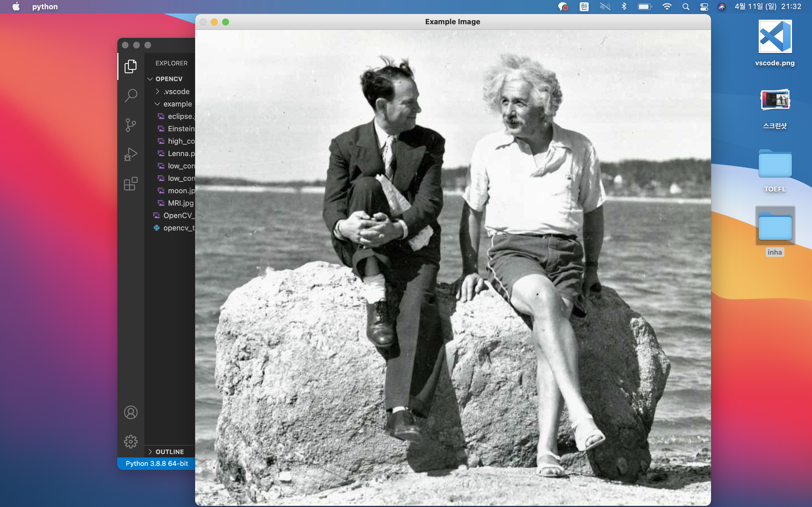This screenshot has width=812, height=507.
Task: Click Python 3.8.8 64-bit interpreter selector
Action: point(157,463)
